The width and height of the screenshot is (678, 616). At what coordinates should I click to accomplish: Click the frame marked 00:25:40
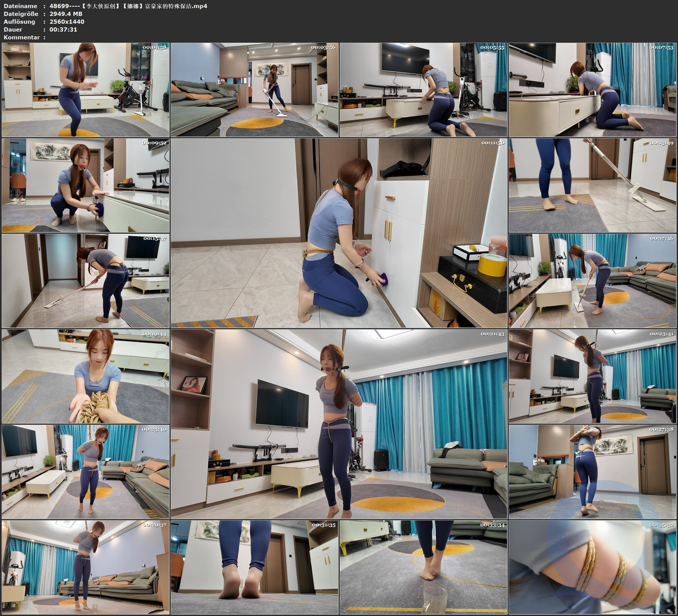(85, 472)
